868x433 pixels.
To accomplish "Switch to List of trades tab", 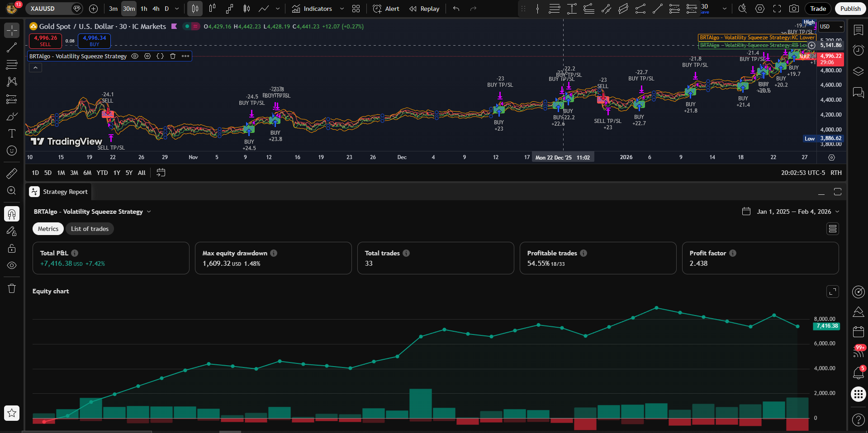I will tap(90, 229).
